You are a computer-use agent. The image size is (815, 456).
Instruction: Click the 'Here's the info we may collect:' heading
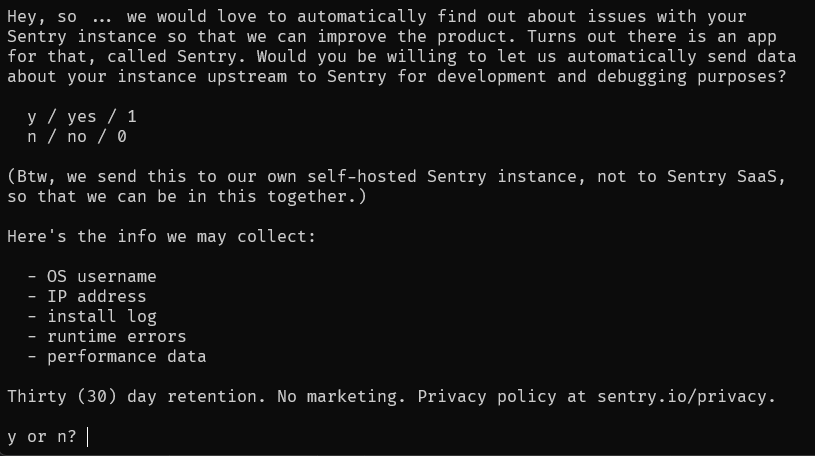tap(162, 237)
